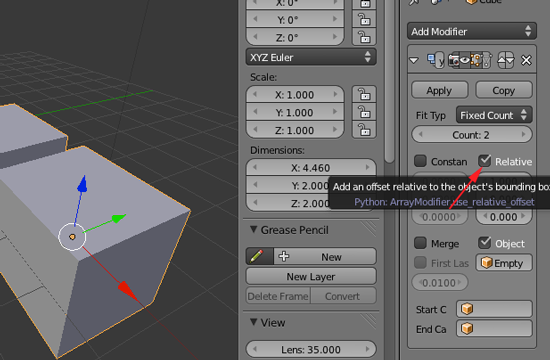Screen dimensions: 550x360
Task: Click the Grease Pencil draw pencil icon
Action: [x=259, y=256]
